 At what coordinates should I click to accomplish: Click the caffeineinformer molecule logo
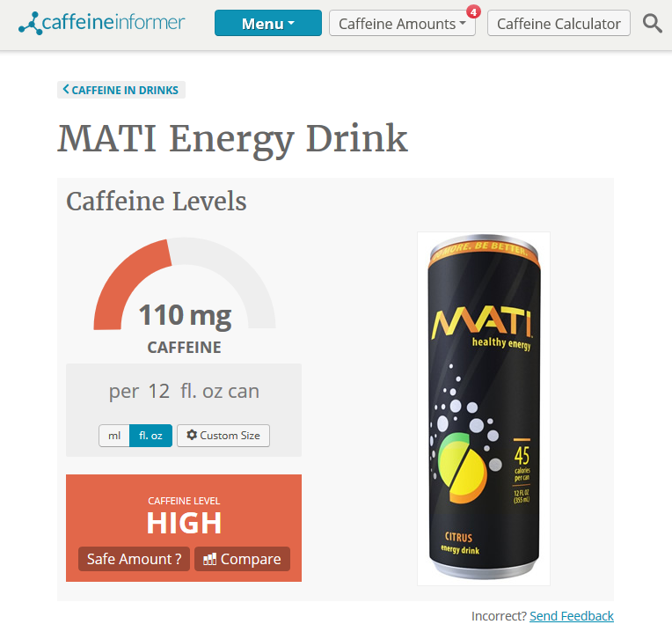pyautogui.click(x=31, y=24)
